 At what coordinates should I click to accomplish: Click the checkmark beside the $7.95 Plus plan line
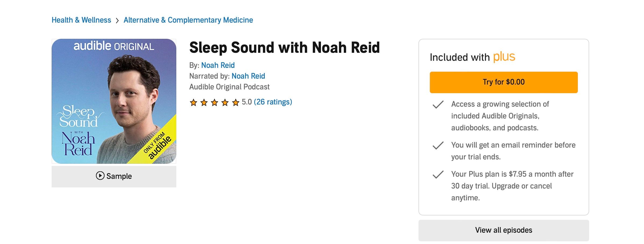point(438,175)
